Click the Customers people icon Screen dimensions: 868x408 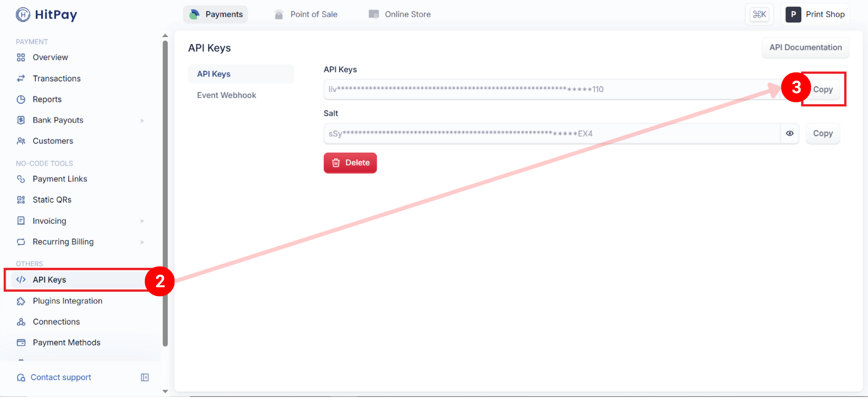point(21,141)
